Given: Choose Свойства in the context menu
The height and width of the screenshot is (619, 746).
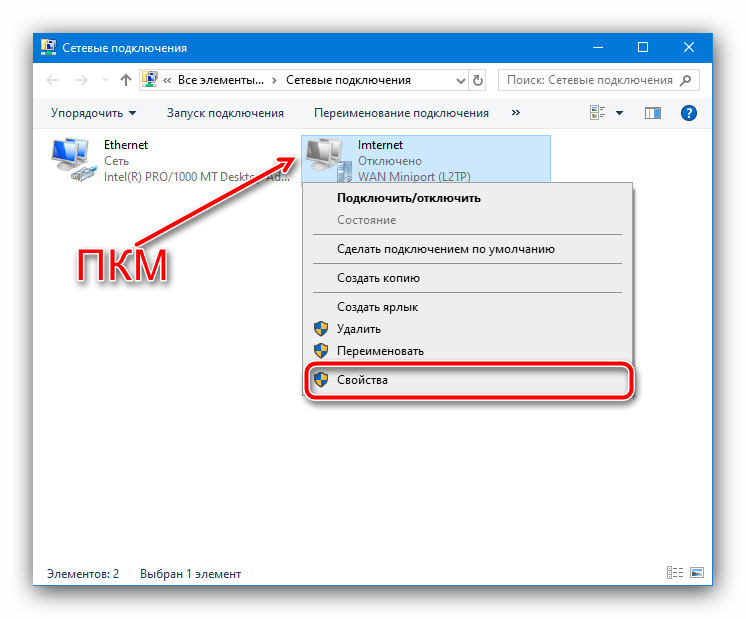Looking at the screenshot, I should point(362,381).
